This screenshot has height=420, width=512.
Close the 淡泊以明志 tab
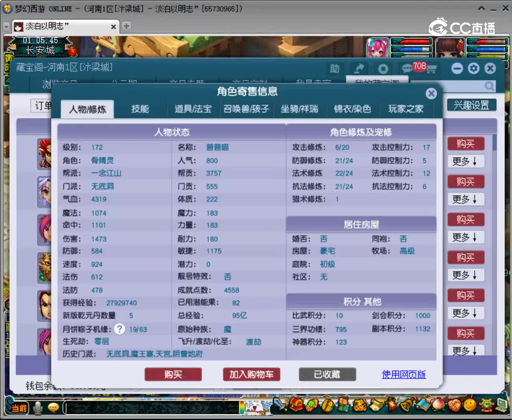pos(114,27)
